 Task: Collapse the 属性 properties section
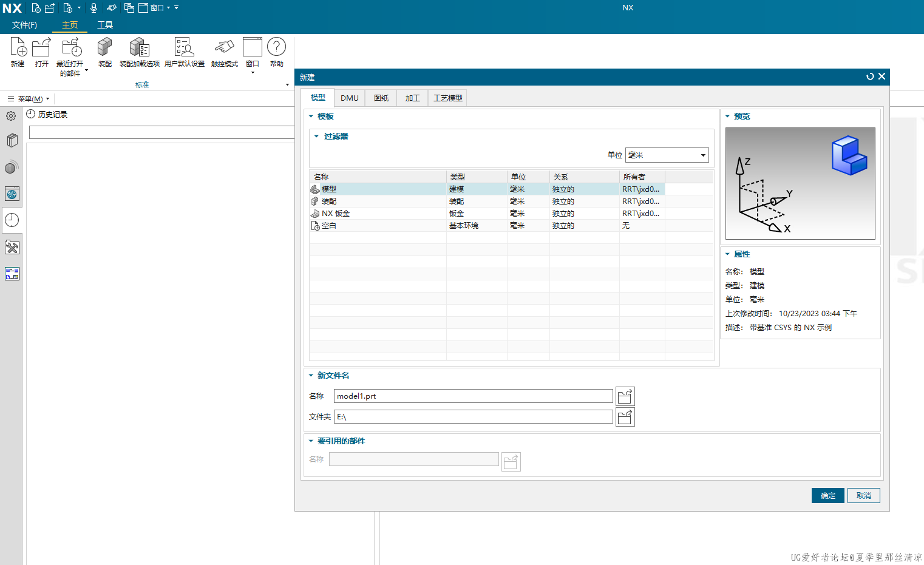pyautogui.click(x=727, y=254)
